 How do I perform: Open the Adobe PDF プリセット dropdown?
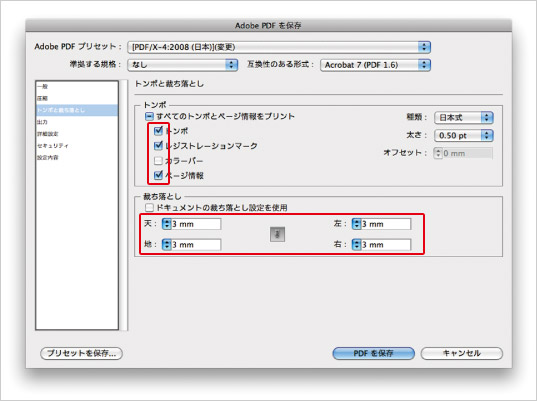click(x=279, y=47)
